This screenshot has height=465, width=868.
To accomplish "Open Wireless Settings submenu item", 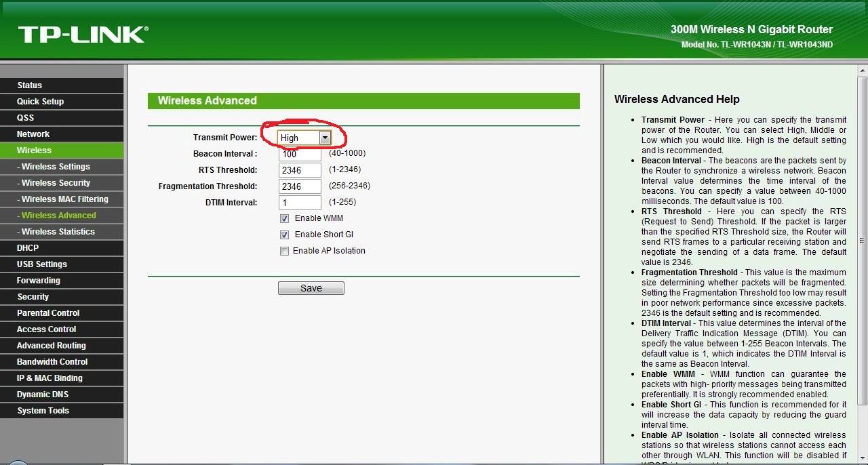I will click(x=62, y=167).
